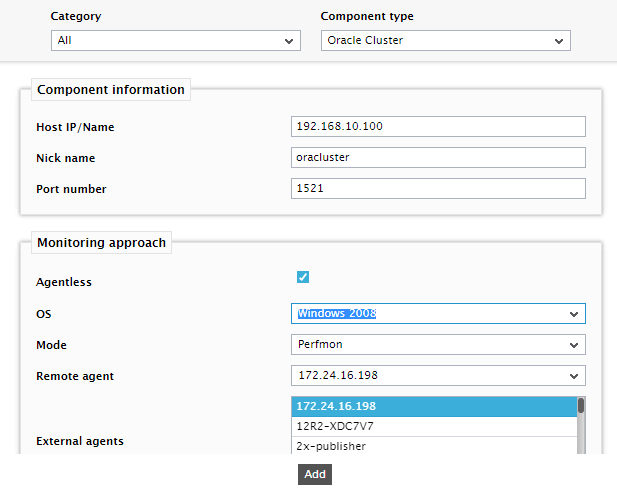The width and height of the screenshot is (617, 491).
Task: Uncheck the Agentless checkbox
Action: 303,277
